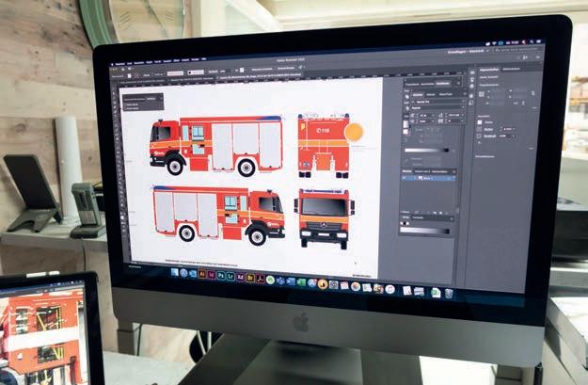
Task: Click the stroke swatch in the control bar
Action: (136, 75)
